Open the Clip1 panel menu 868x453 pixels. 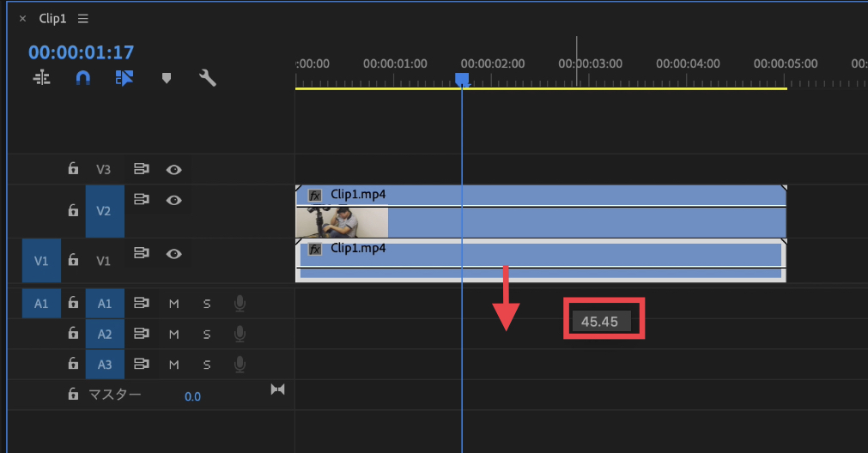pyautogui.click(x=82, y=19)
